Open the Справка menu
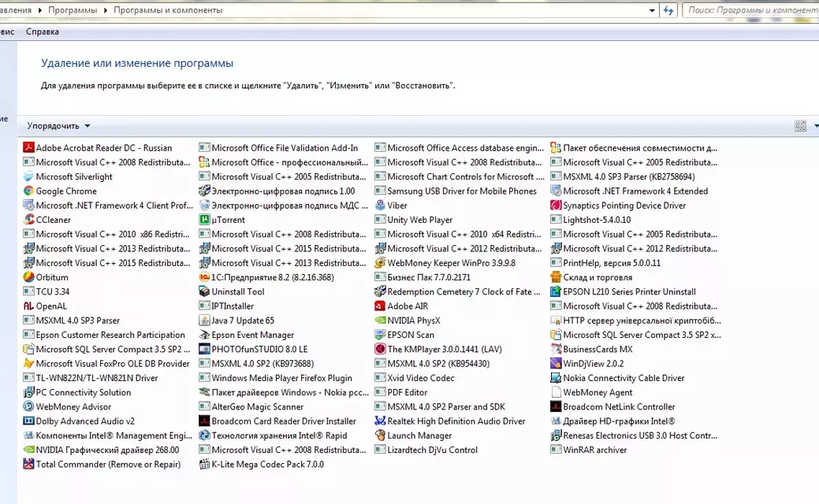819x504 pixels. 43,31
